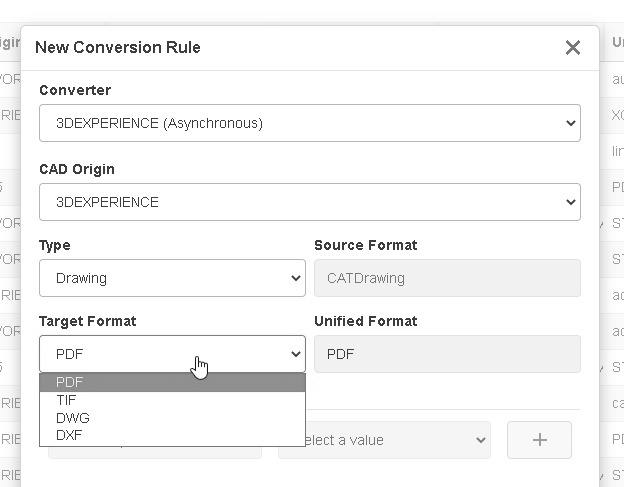Click the Source Format CATDrawing field
This screenshot has height=487, width=624.
click(x=447, y=278)
